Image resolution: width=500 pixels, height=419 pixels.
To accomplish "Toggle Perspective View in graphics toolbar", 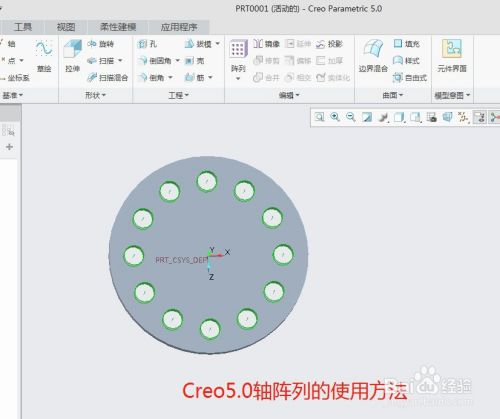I will [x=448, y=117].
